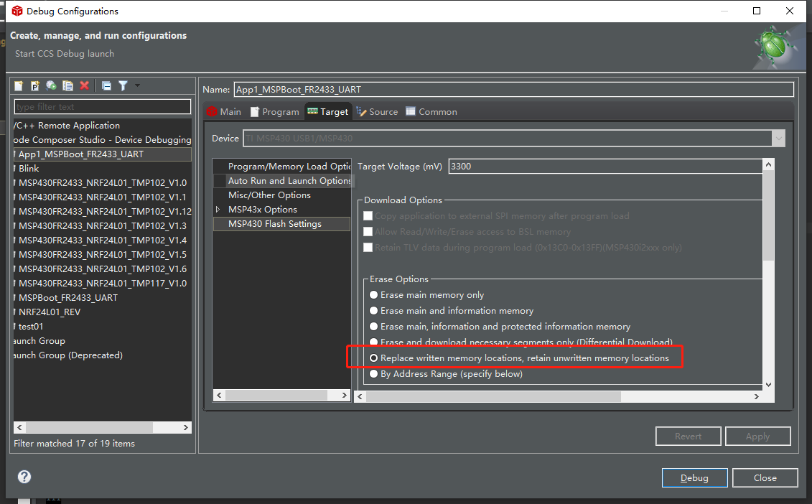Select MSP430 Flash Settings entry
This screenshot has height=504, width=812.
(x=282, y=224)
